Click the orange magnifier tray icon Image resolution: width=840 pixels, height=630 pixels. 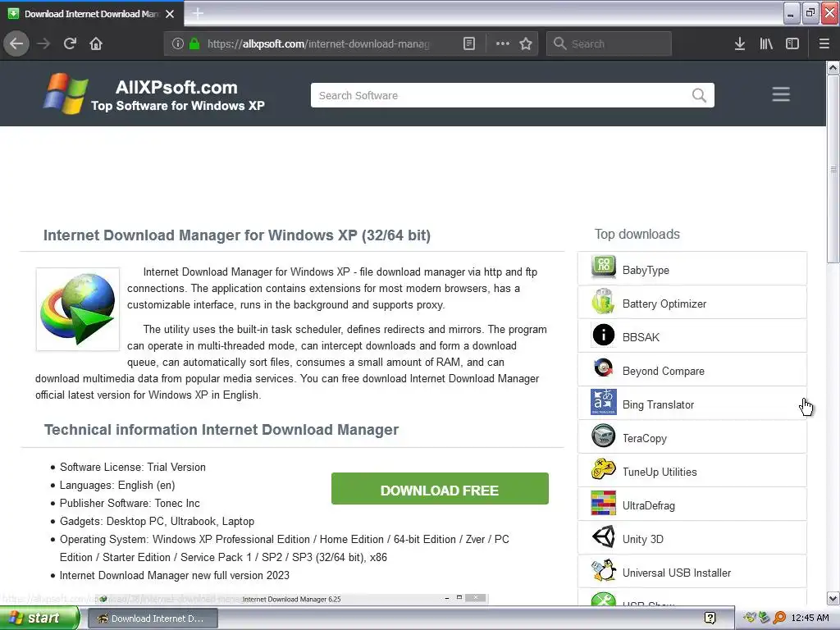coord(779,619)
